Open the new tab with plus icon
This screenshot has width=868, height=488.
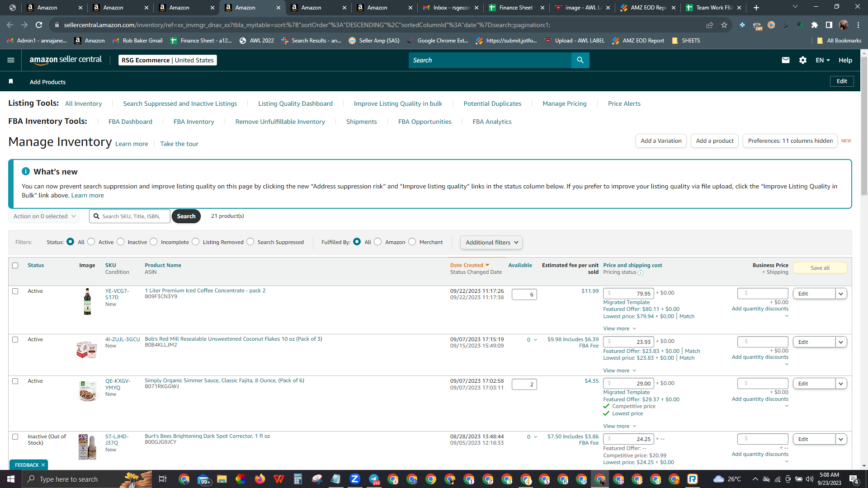[x=756, y=8]
